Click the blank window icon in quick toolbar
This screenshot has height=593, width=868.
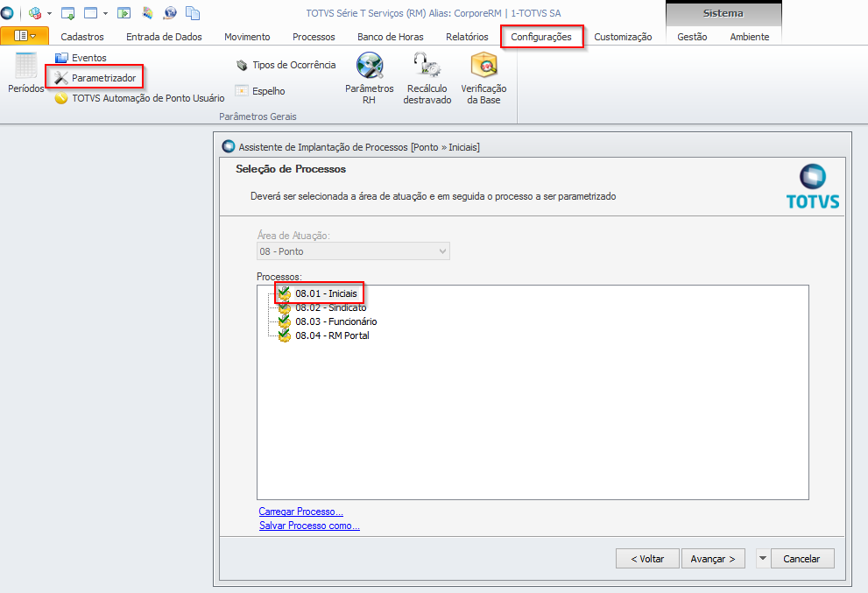91,13
